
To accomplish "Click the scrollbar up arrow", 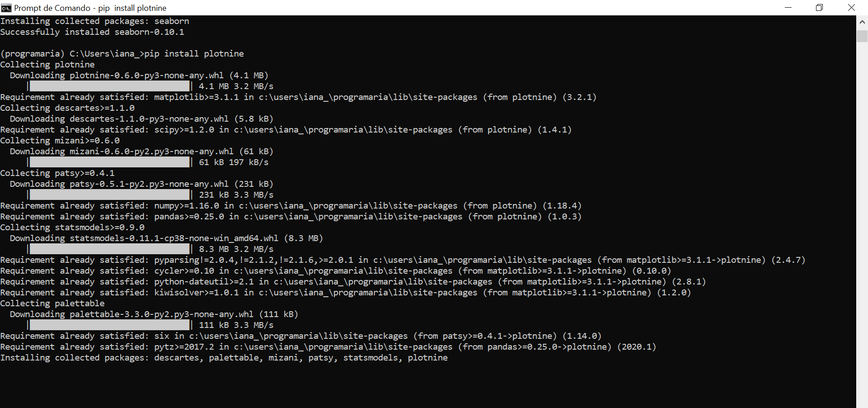I will [x=862, y=21].
